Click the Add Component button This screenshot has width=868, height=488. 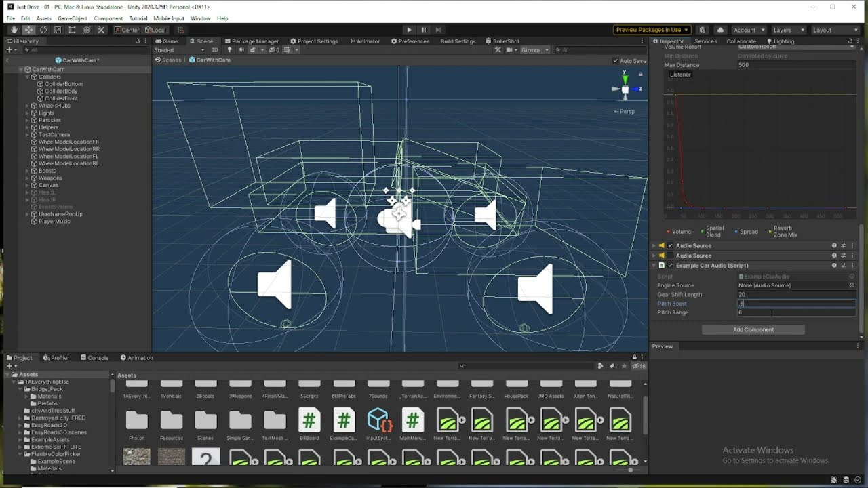(753, 330)
